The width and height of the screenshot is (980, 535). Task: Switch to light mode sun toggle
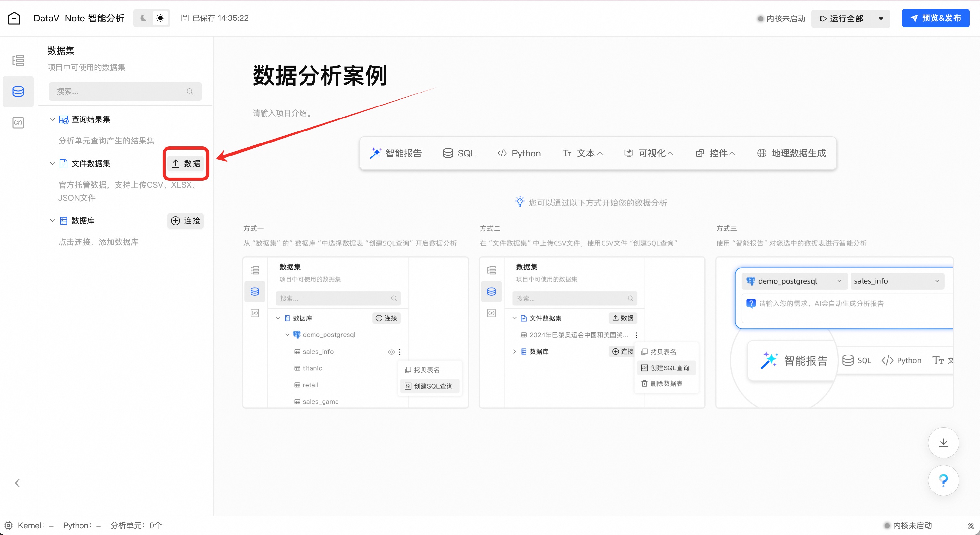coord(160,18)
